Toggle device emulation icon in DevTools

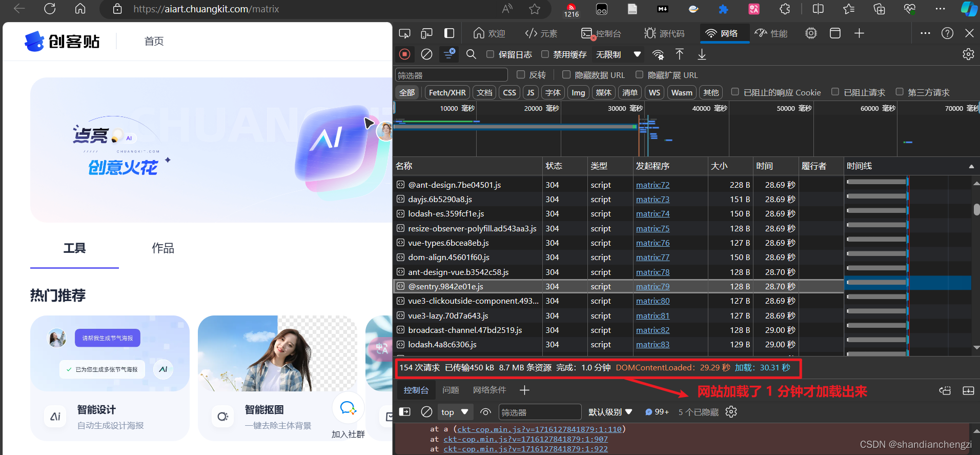tap(426, 33)
